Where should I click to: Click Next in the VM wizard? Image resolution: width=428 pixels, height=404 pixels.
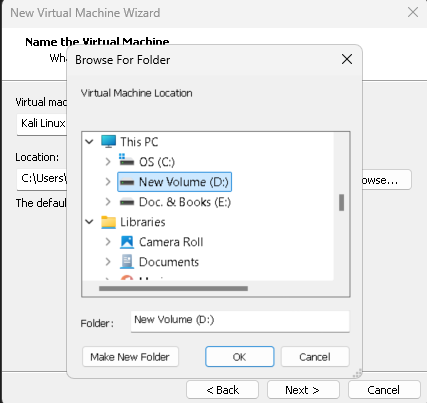coord(303,390)
